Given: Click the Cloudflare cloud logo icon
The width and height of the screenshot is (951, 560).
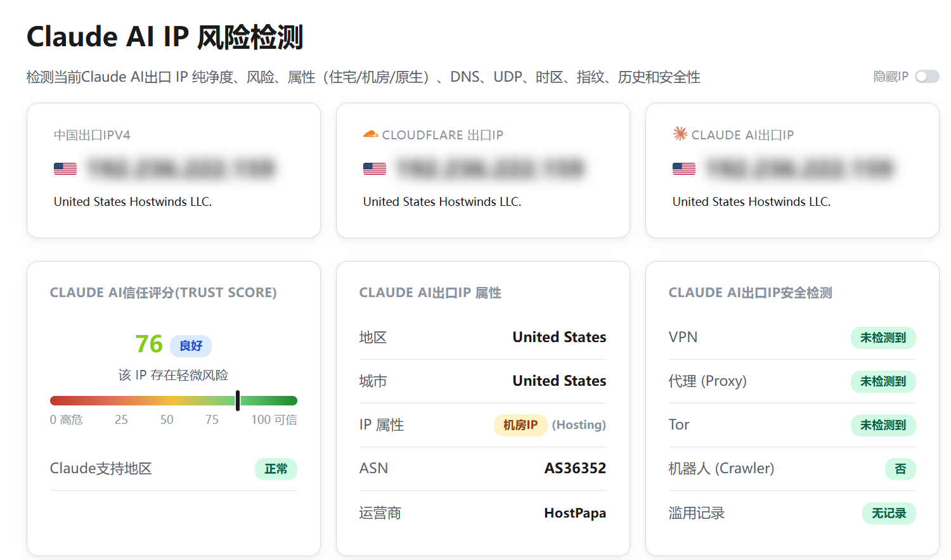Looking at the screenshot, I should (x=370, y=134).
